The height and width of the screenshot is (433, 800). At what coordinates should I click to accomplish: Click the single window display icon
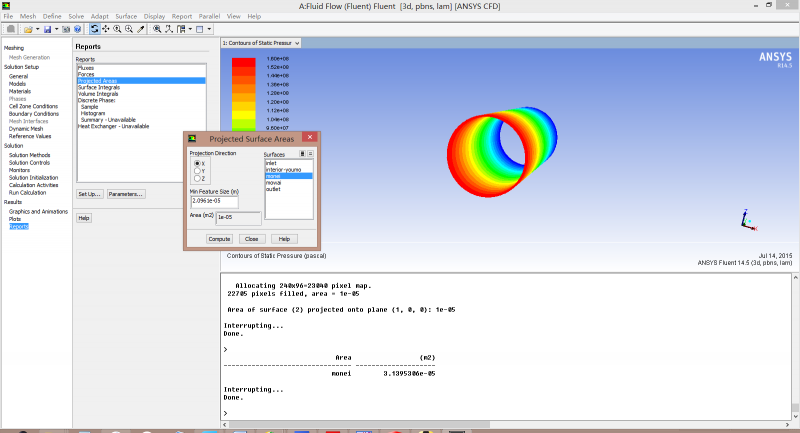click(199, 29)
